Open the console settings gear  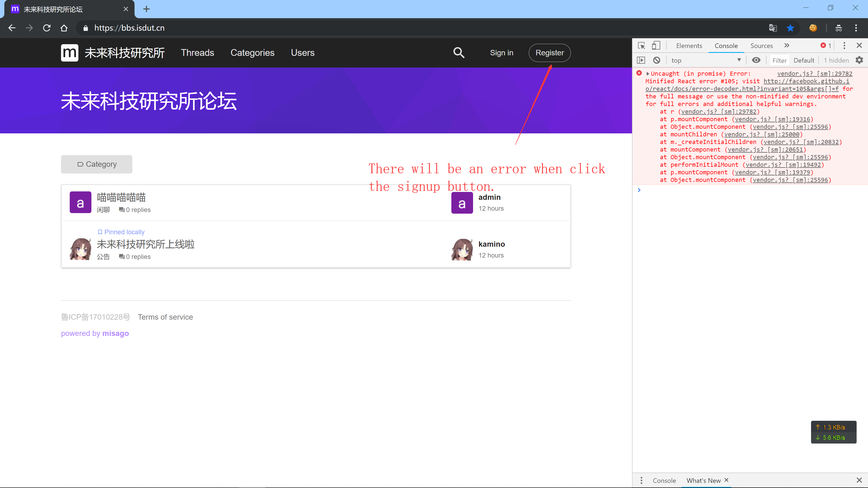[x=859, y=60]
